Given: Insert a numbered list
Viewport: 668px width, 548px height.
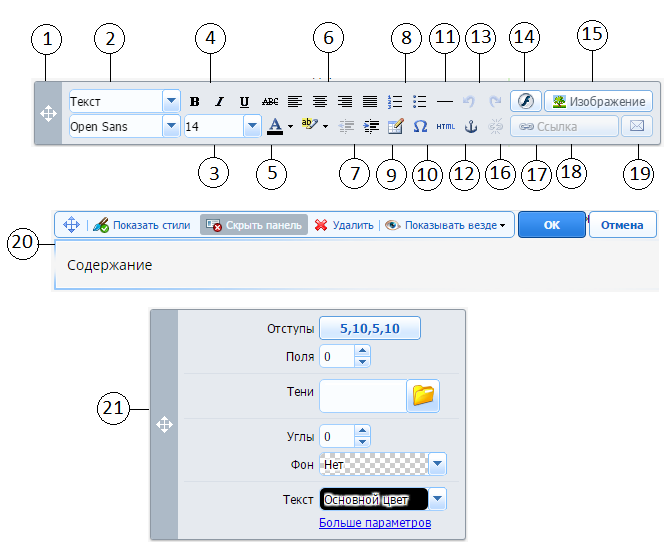Looking at the screenshot, I should (394, 101).
